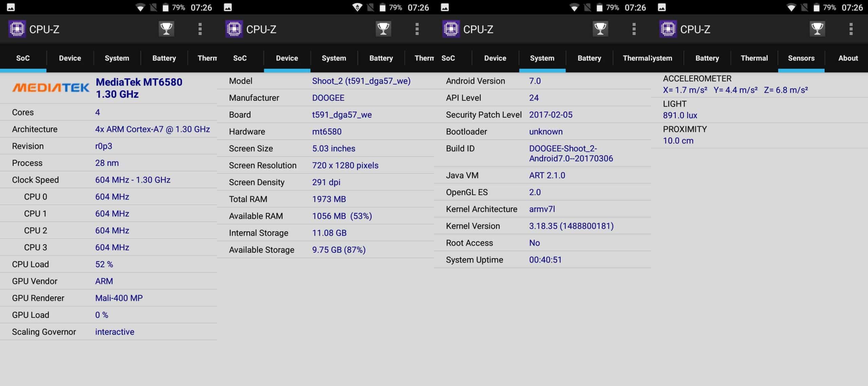Select the active Sensors tab
This screenshot has width=868, height=386.
[801, 58]
